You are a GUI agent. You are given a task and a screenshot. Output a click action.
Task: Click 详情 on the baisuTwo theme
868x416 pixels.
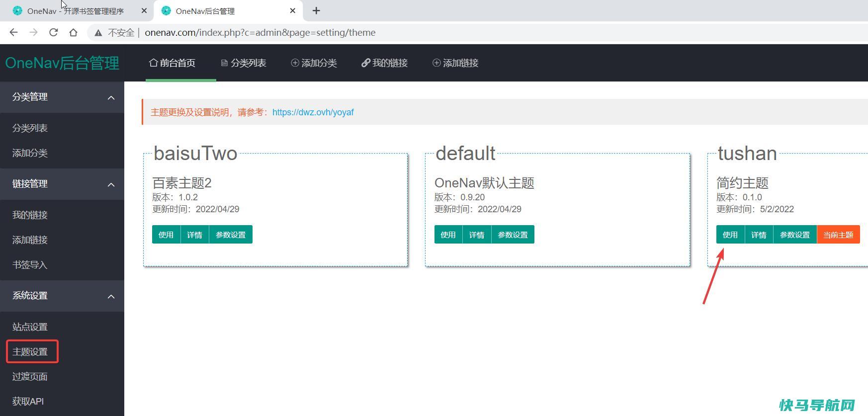coord(195,235)
